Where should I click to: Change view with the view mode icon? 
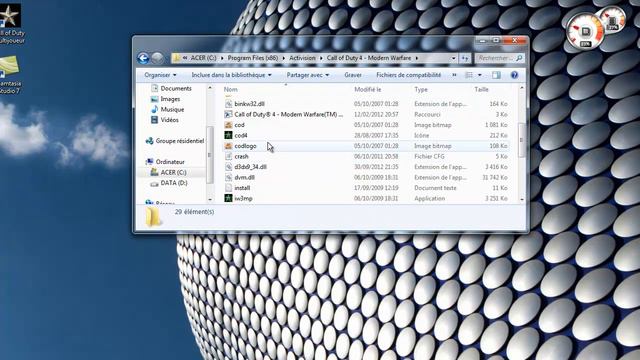click(469, 75)
